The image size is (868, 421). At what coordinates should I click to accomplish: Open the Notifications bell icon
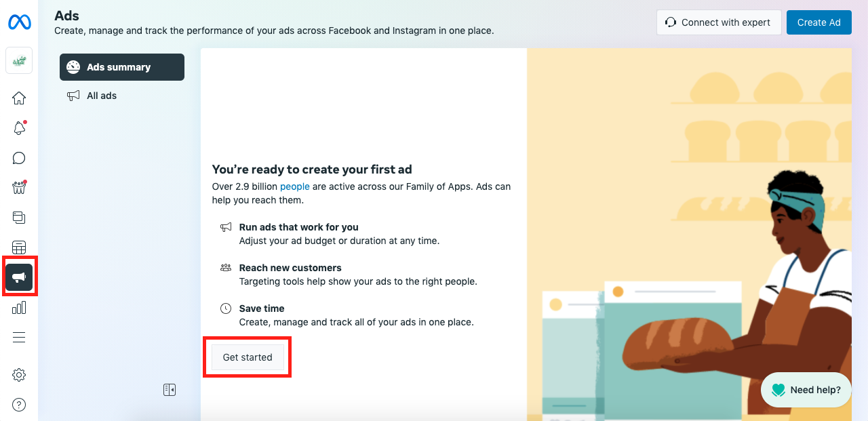point(19,128)
